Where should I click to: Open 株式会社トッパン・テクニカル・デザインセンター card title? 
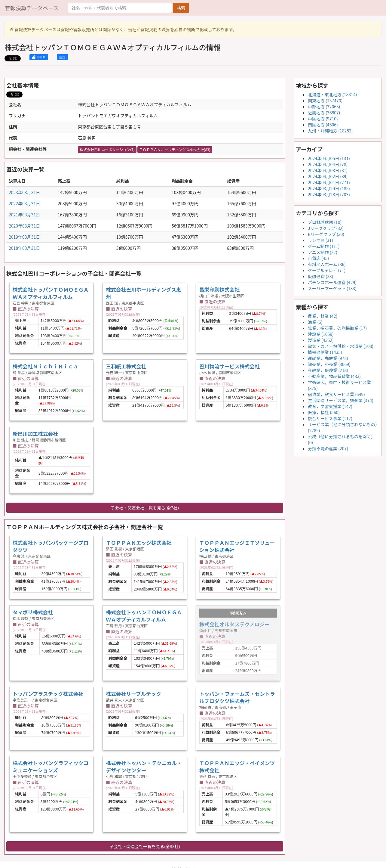(x=143, y=767)
